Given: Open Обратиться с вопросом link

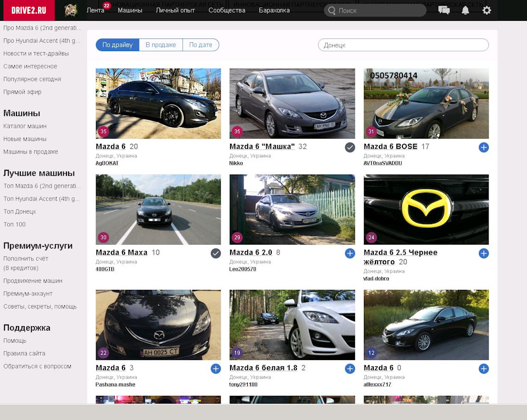Looking at the screenshot, I should [37, 366].
